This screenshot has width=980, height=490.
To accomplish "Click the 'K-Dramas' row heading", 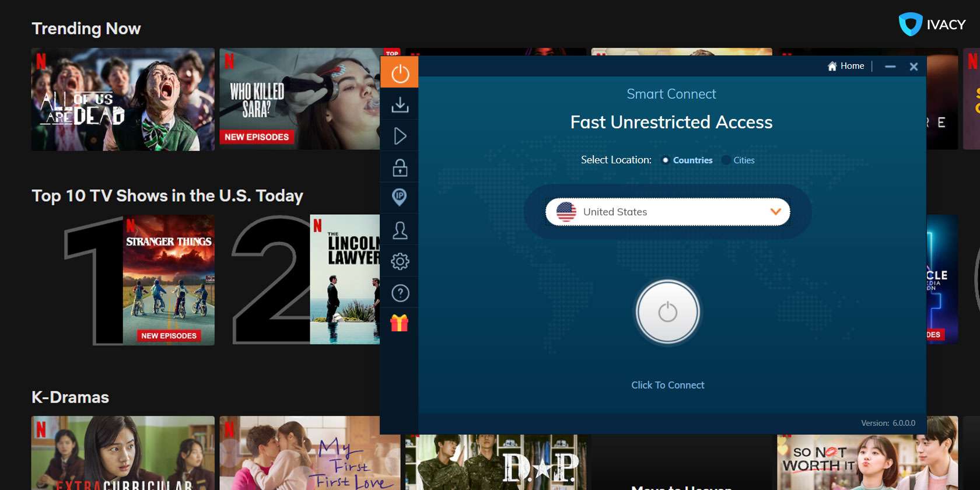I will coord(70,397).
